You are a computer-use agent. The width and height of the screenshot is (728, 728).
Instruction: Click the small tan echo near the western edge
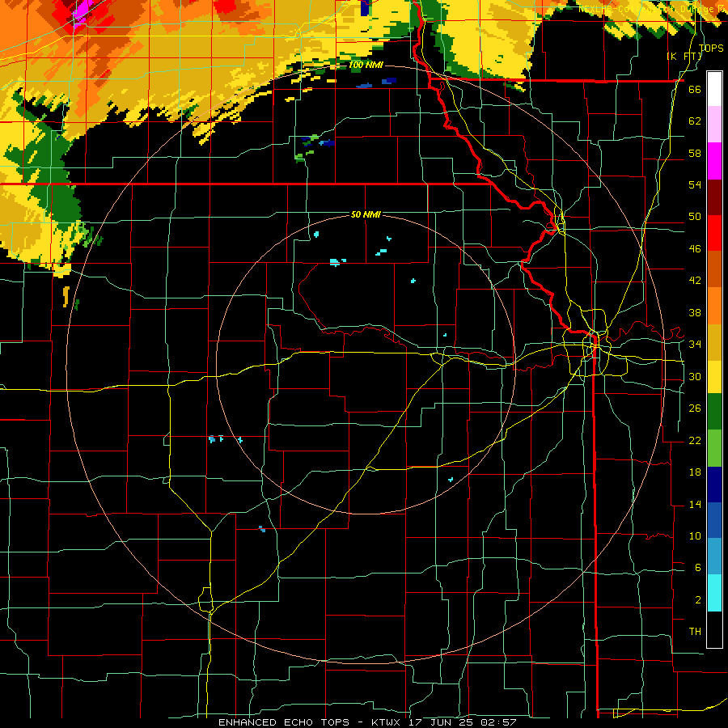pos(66,297)
